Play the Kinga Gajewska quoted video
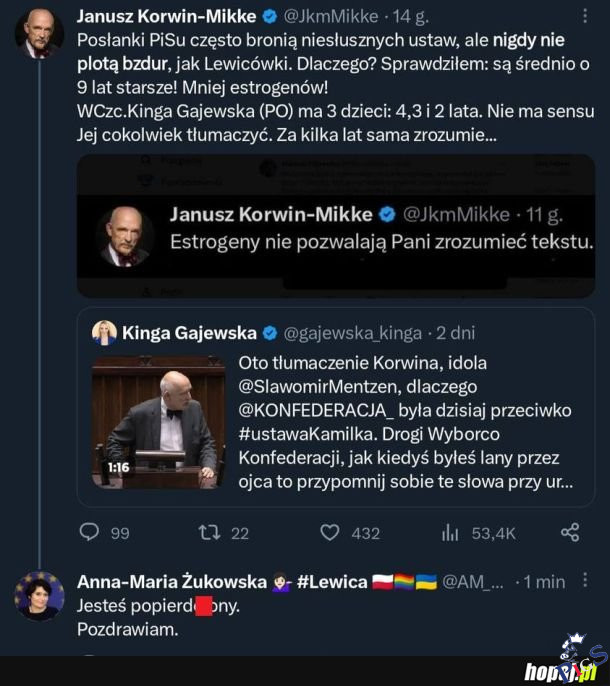 pos(159,420)
